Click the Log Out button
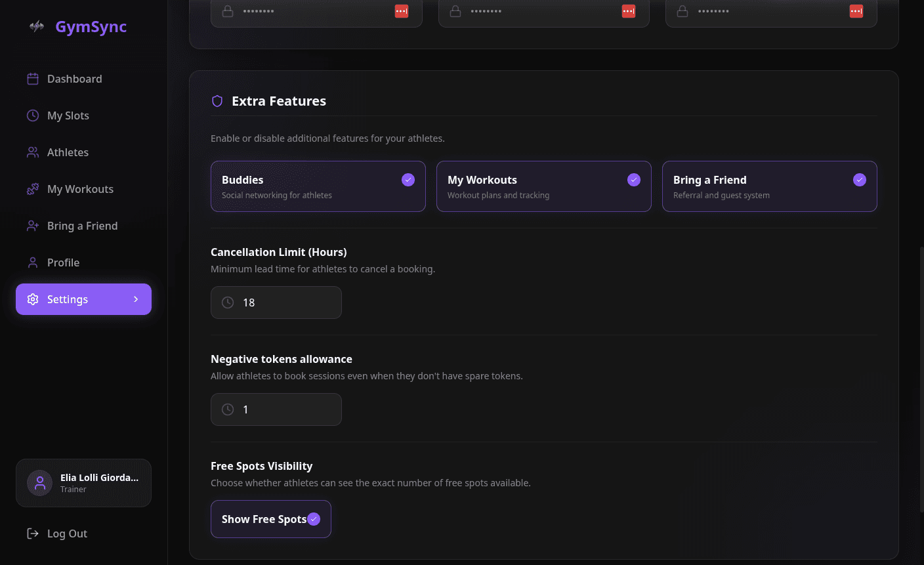924x565 pixels. pos(67,534)
